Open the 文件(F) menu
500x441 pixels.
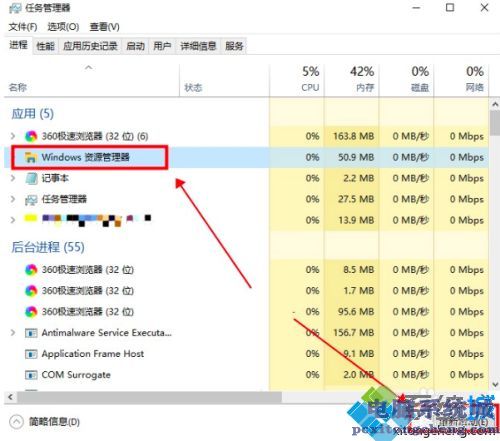pyautogui.click(x=23, y=27)
